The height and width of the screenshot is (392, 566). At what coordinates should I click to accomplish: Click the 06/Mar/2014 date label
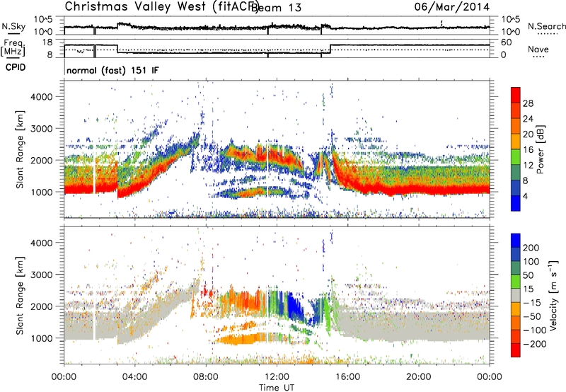pos(452,7)
